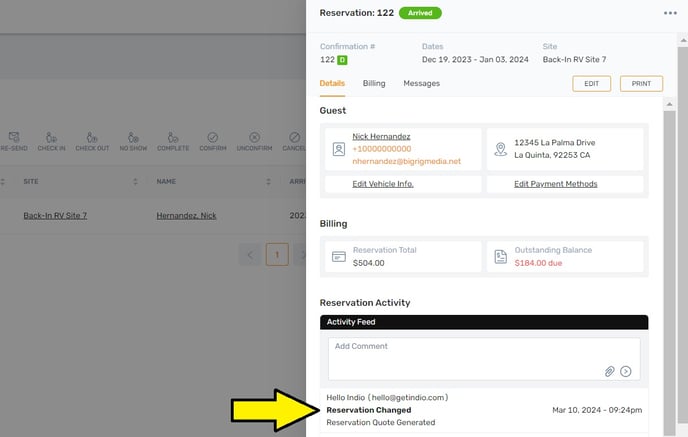This screenshot has height=437, width=688.
Task: Click the green D badge beside confirmation 122
Action: 342,60
